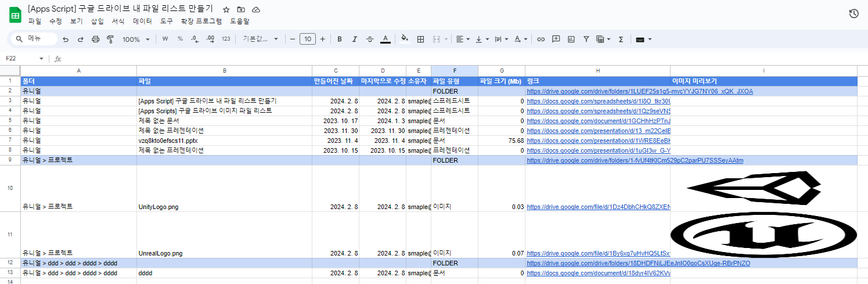Open the text color picker
This screenshot has height=284, width=868.
tap(385, 39)
